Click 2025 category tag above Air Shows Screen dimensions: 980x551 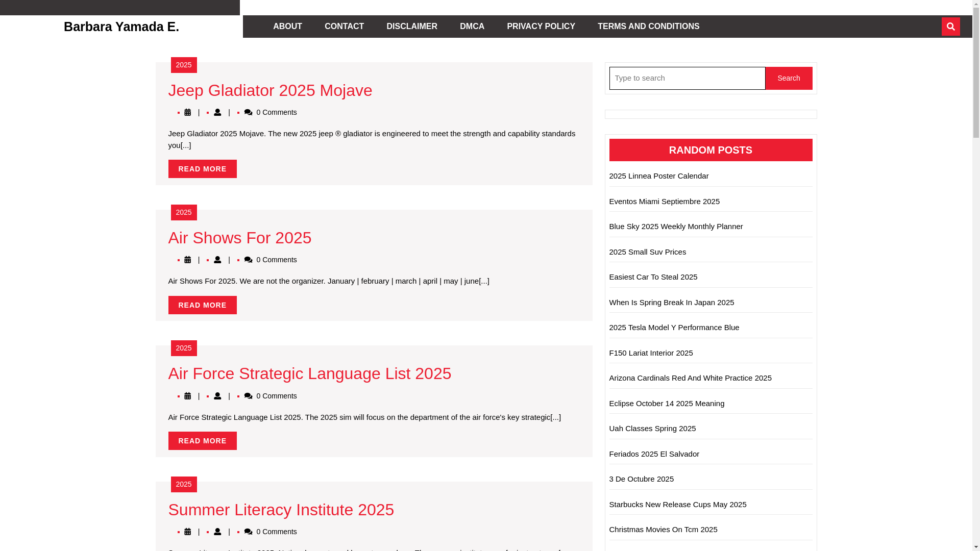(x=184, y=212)
